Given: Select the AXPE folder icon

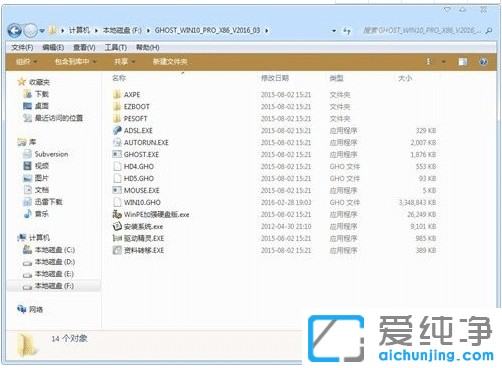Looking at the screenshot, I should [117, 95].
